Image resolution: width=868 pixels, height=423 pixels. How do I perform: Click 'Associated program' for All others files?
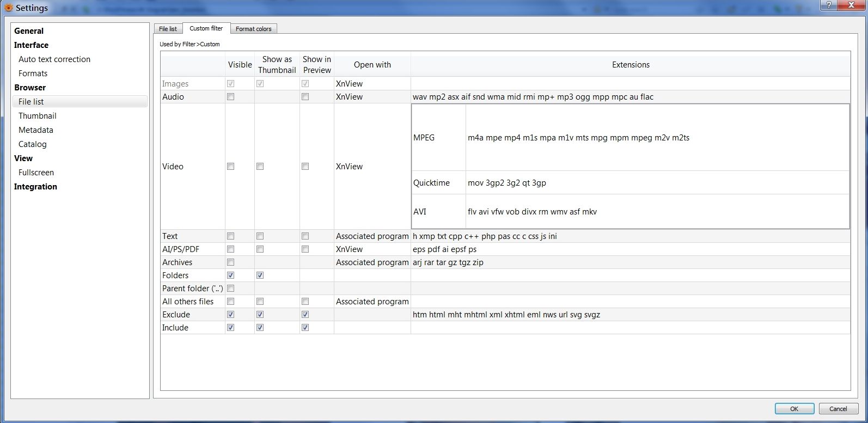pyautogui.click(x=372, y=302)
